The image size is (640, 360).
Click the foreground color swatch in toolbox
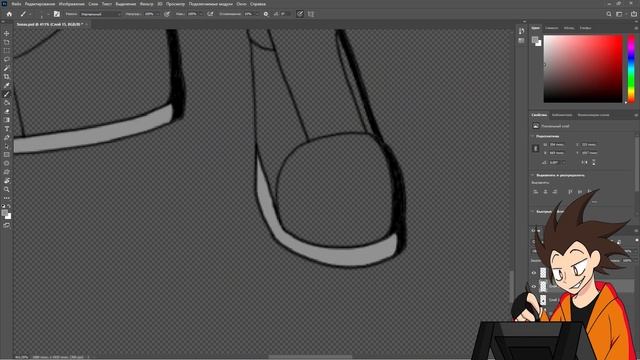(x=4, y=213)
